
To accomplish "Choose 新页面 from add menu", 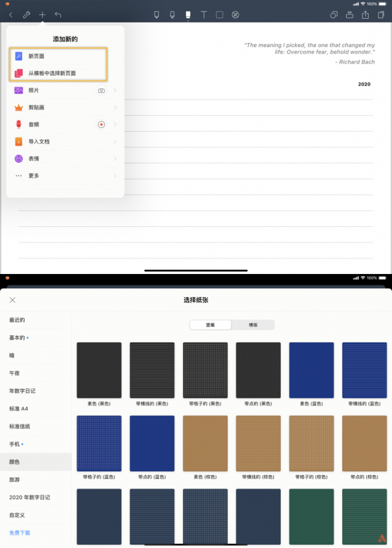I will click(x=58, y=56).
